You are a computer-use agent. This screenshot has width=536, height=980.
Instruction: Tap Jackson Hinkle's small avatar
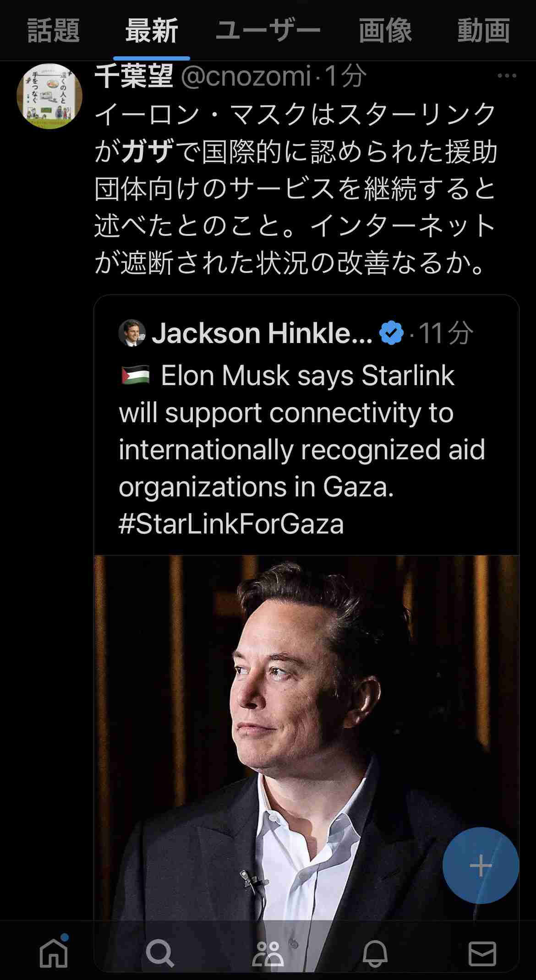132,332
